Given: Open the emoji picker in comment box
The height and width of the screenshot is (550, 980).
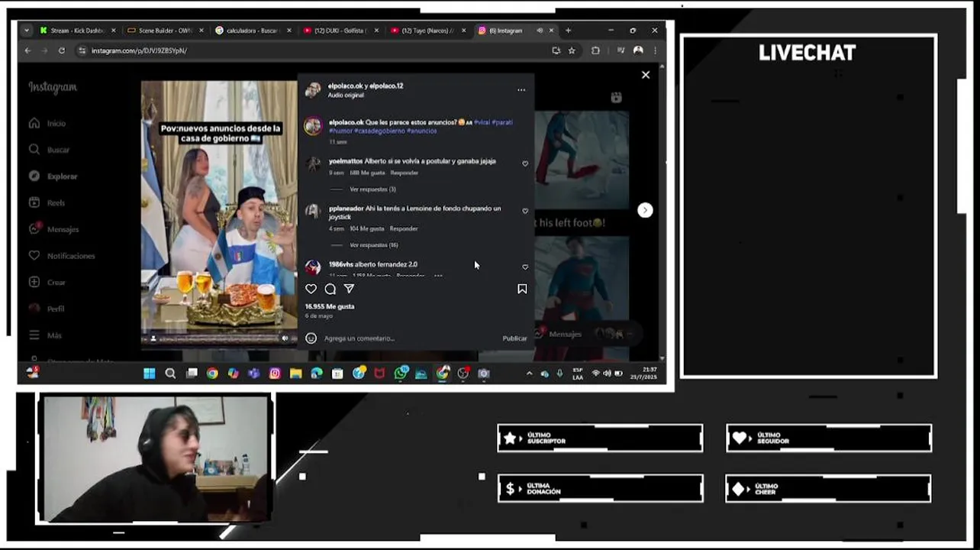Looking at the screenshot, I should point(311,338).
